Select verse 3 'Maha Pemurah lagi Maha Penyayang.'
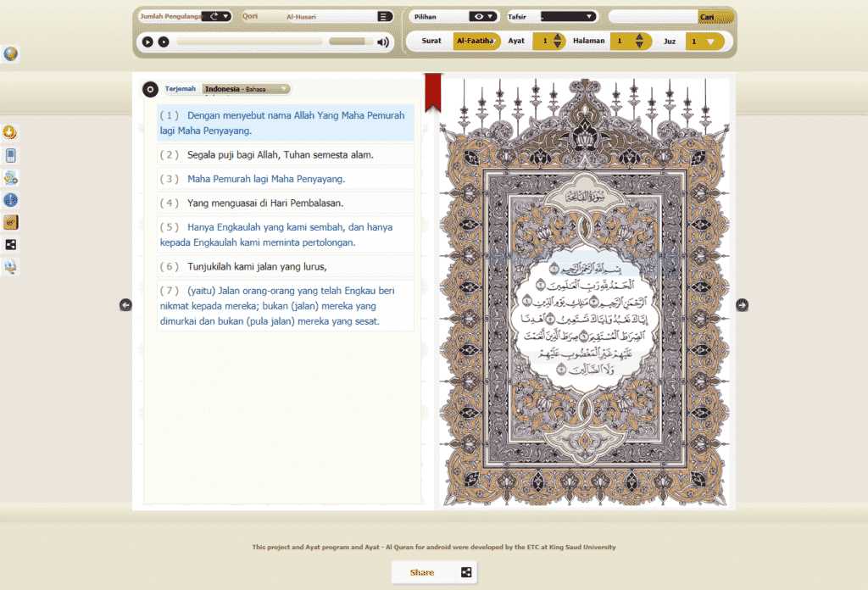This screenshot has height=590, width=868. [x=286, y=179]
